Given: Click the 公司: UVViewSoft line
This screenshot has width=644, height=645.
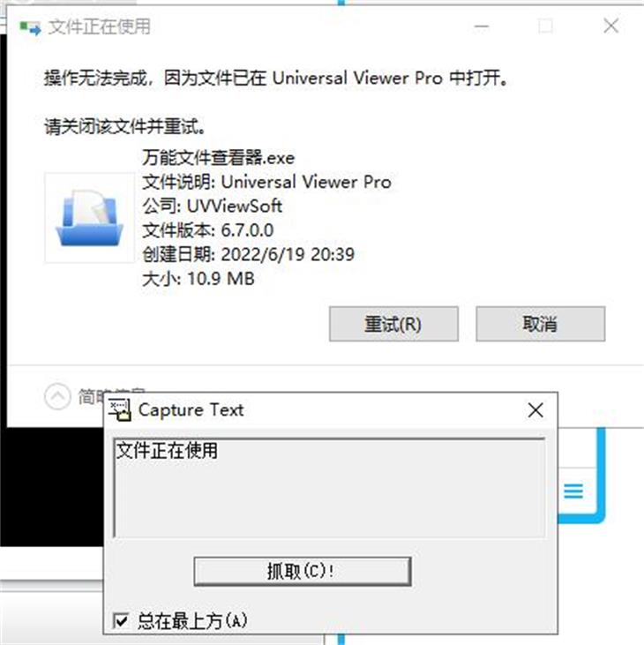Looking at the screenshot, I should (213, 206).
